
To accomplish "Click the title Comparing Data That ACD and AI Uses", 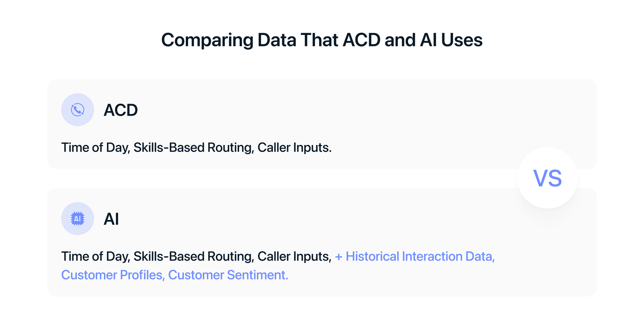I will pos(322,40).
